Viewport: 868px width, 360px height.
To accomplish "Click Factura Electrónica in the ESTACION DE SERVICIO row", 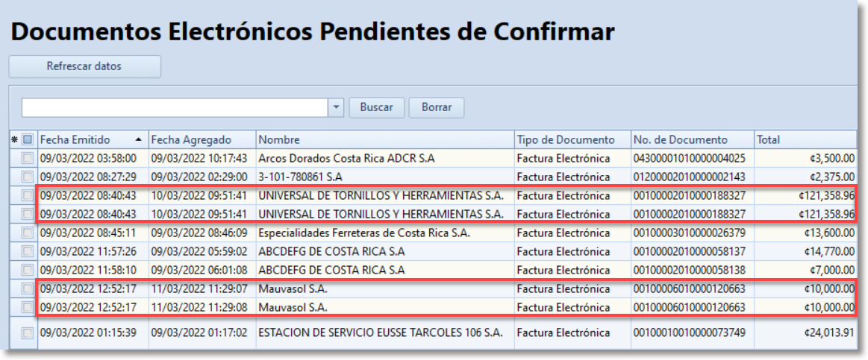I will click(x=563, y=333).
